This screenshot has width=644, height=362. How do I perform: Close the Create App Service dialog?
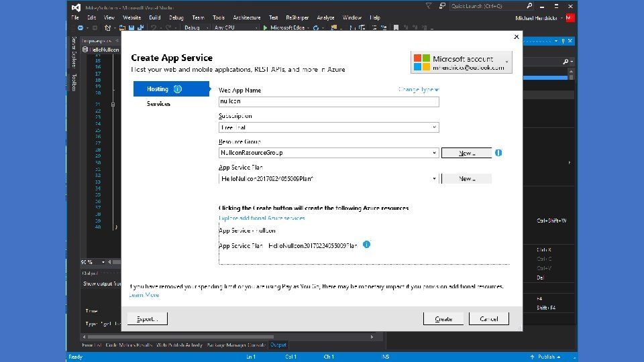pos(516,38)
